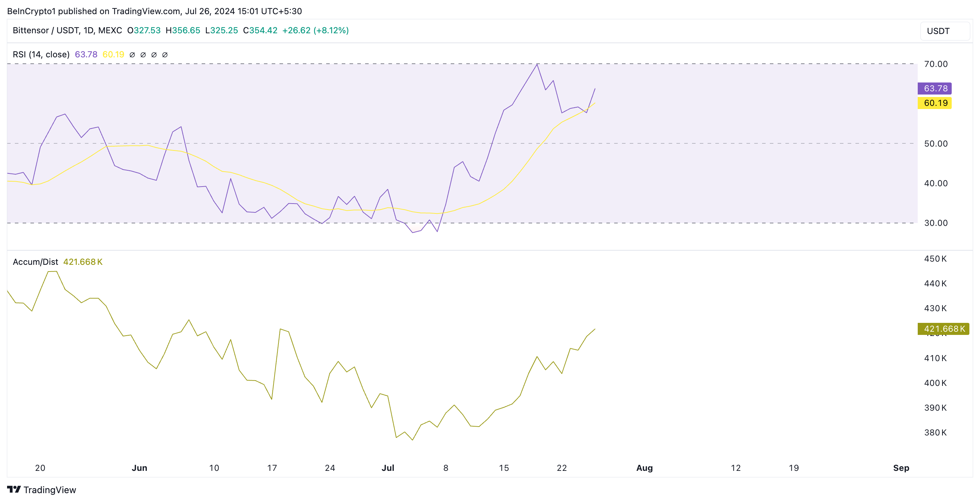The image size is (980, 502).
Task: Click the olive 421.668K Accum/Dist tag
Action: click(x=943, y=329)
